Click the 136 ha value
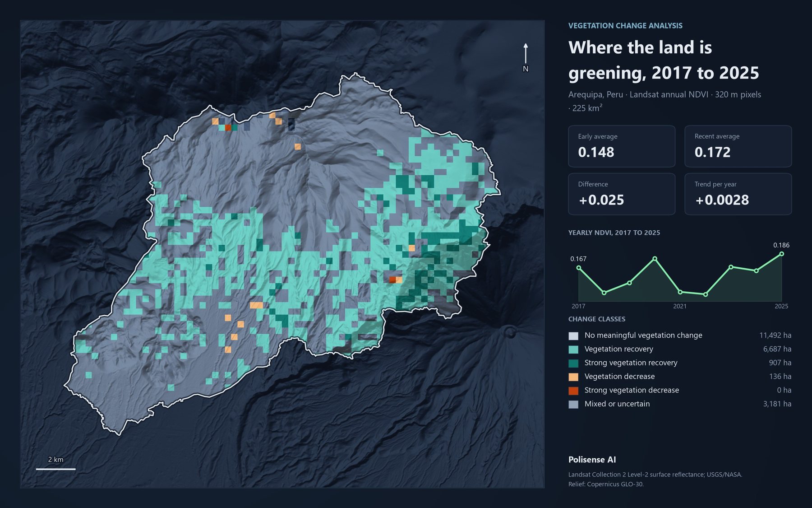Screen dimensions: 812x508 (780, 376)
